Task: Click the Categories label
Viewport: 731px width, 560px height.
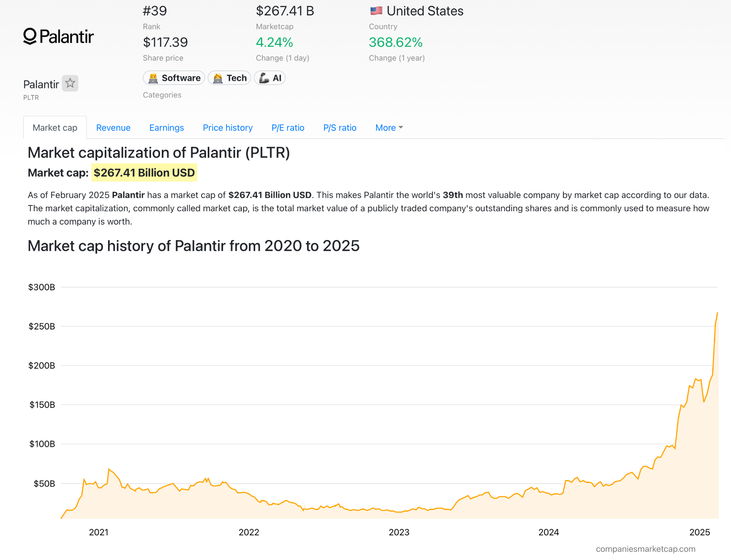Action: (162, 95)
